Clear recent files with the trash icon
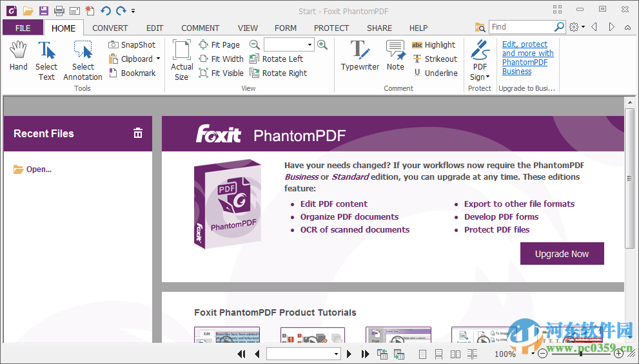The height and width of the screenshot is (364, 639). 138,133
